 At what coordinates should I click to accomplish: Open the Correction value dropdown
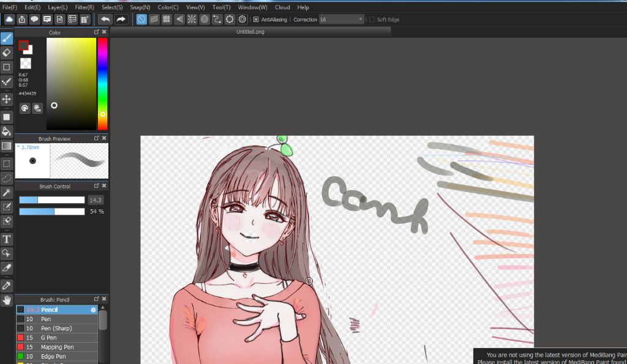coord(342,19)
